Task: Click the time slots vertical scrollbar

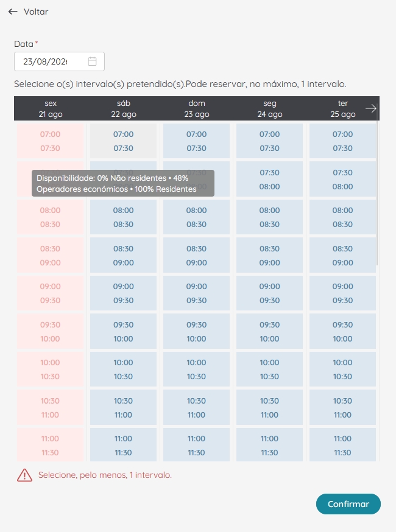Action: 377,194
